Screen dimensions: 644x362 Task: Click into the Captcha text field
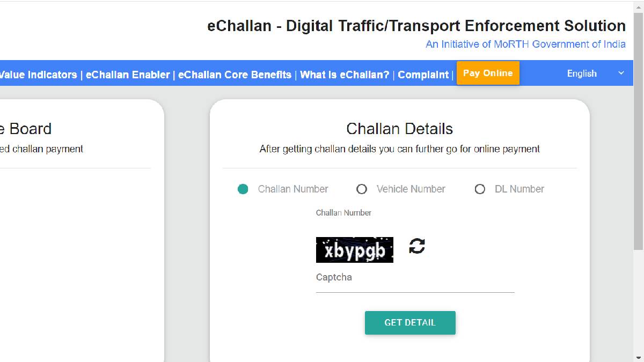(x=414, y=283)
